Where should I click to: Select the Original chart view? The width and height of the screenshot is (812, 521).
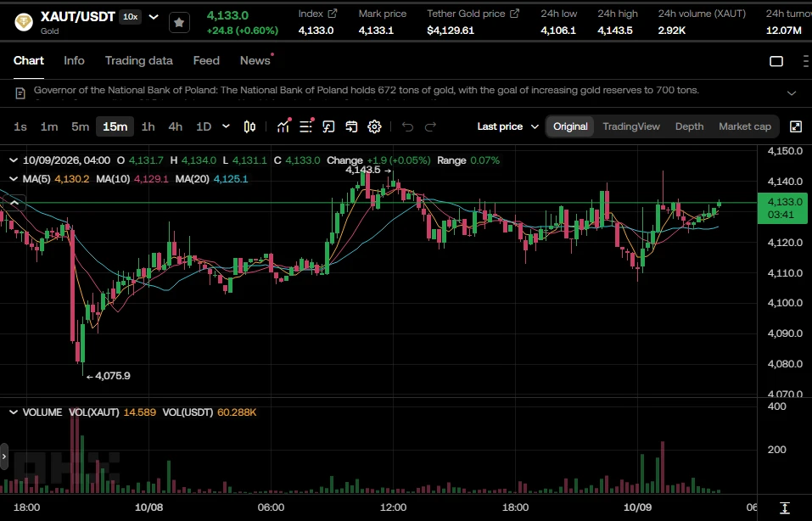[570, 126]
